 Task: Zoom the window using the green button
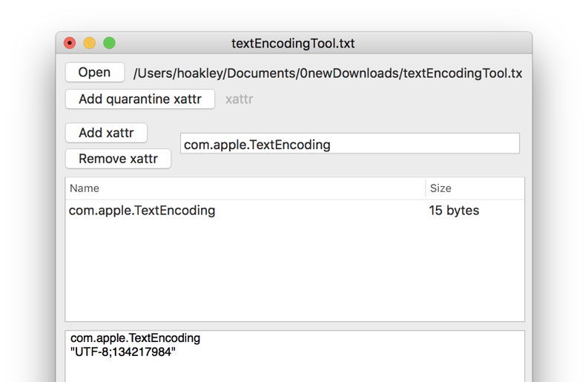click(x=109, y=43)
